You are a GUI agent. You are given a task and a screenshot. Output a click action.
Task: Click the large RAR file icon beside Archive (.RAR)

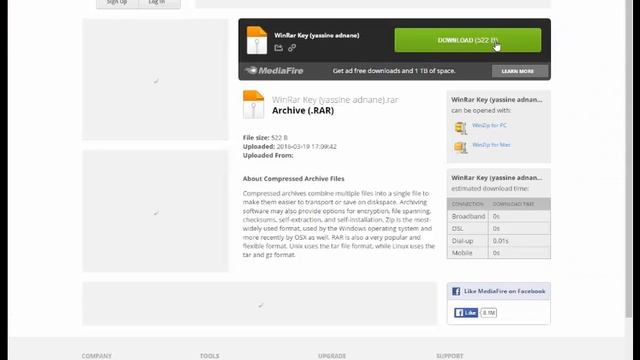point(253,104)
